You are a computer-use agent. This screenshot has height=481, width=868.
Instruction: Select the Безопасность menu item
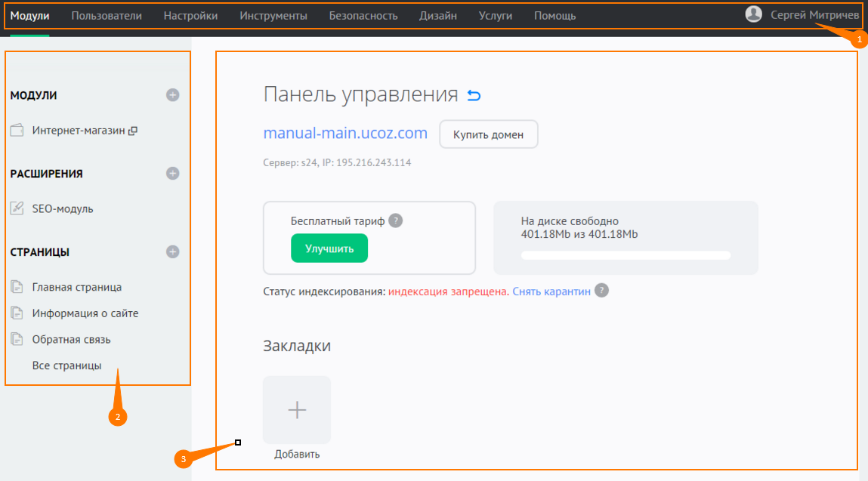[x=363, y=16]
